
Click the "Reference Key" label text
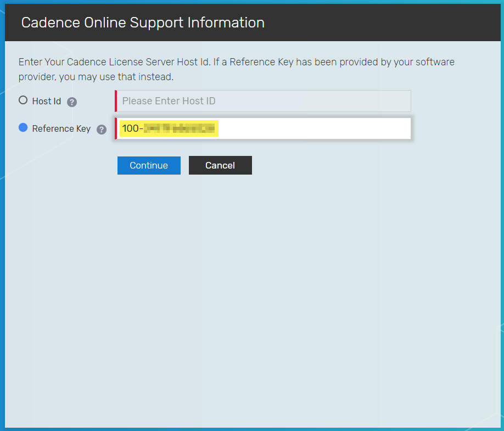pos(61,129)
